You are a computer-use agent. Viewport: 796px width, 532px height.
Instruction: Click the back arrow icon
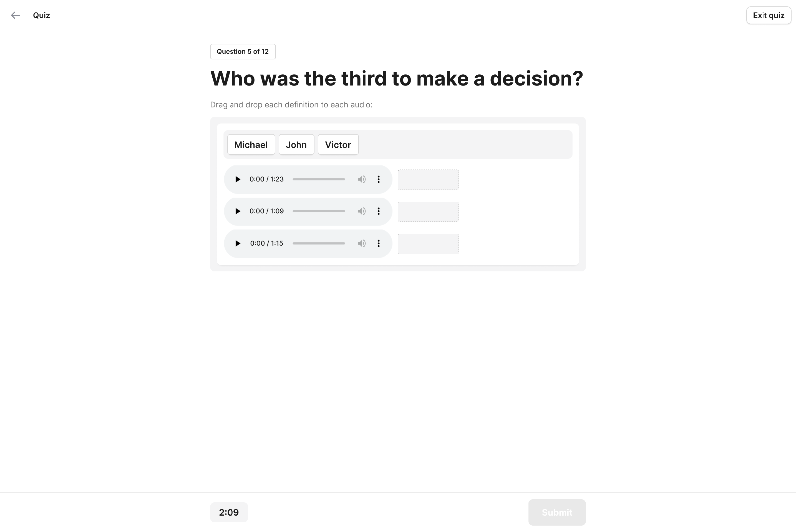15,15
